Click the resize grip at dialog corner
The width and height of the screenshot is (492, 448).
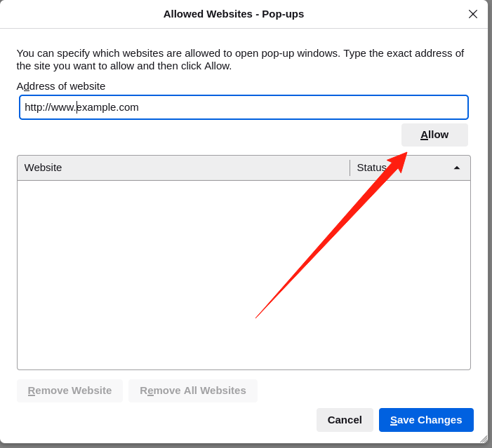click(484, 439)
